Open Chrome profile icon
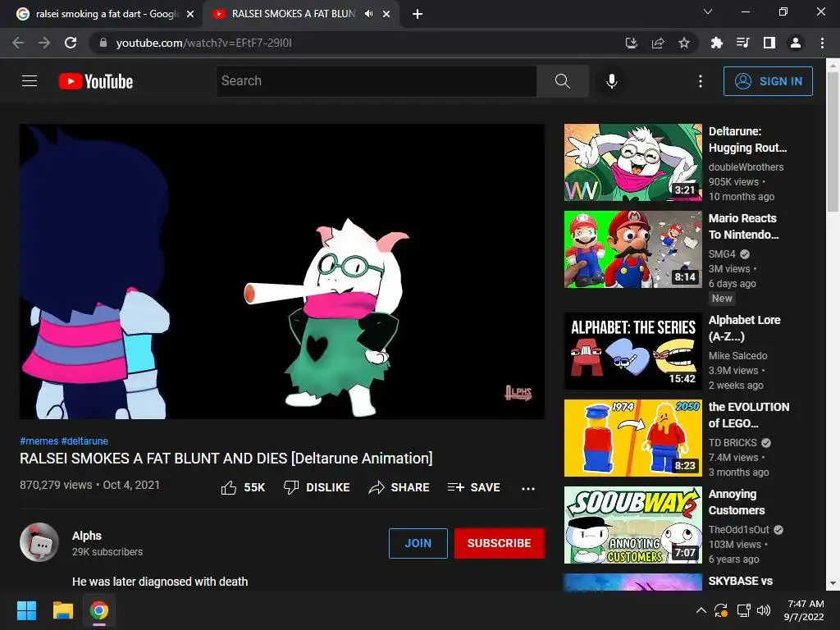Image resolution: width=840 pixels, height=630 pixels. 796,43
